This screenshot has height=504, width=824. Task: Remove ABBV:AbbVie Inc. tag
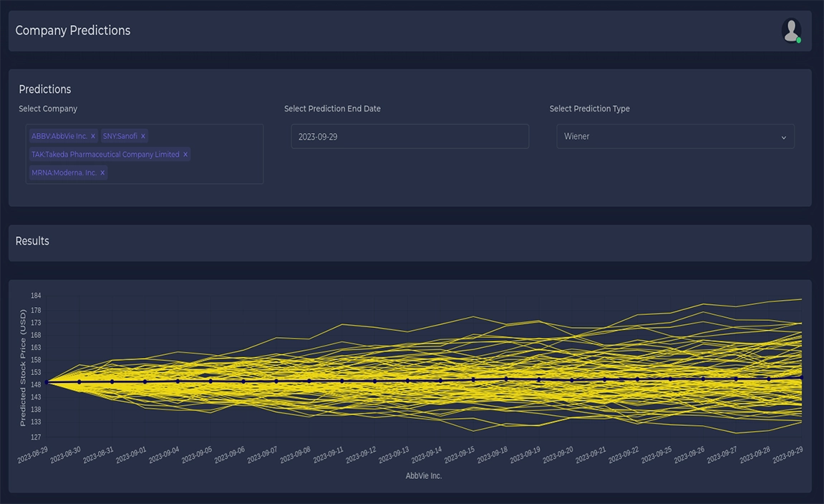93,136
